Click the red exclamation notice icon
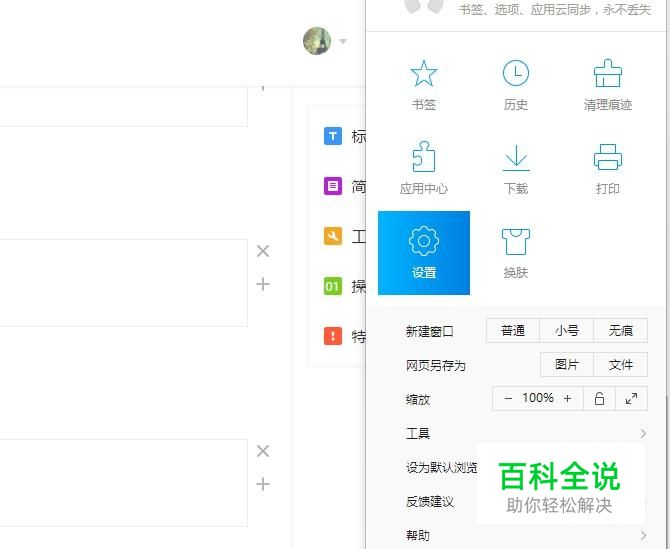 [333, 335]
